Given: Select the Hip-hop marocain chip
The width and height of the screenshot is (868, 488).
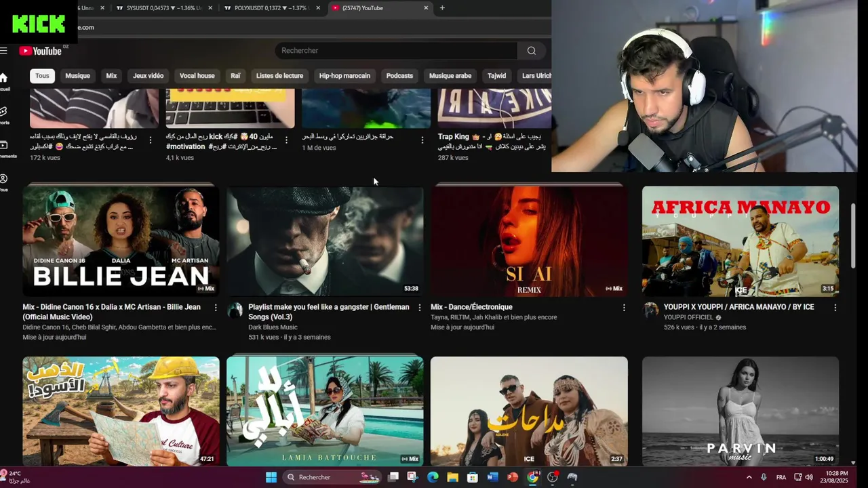Looking at the screenshot, I should pos(344,76).
